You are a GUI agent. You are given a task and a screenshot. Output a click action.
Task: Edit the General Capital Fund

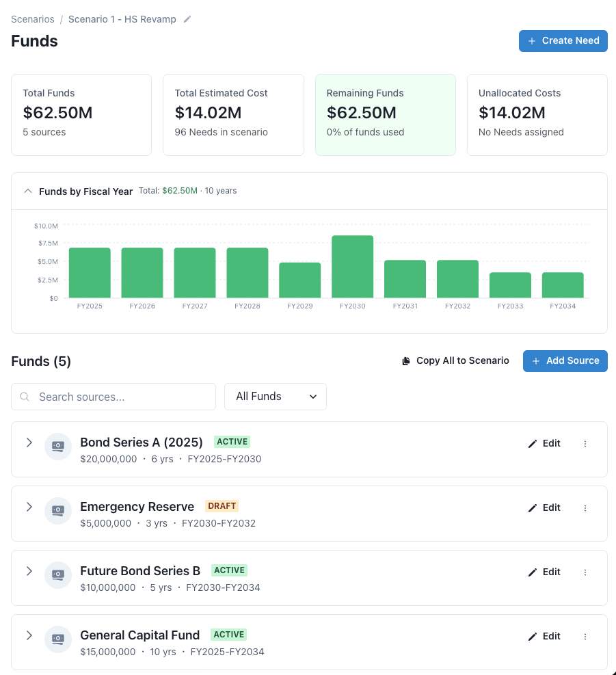[544, 636]
